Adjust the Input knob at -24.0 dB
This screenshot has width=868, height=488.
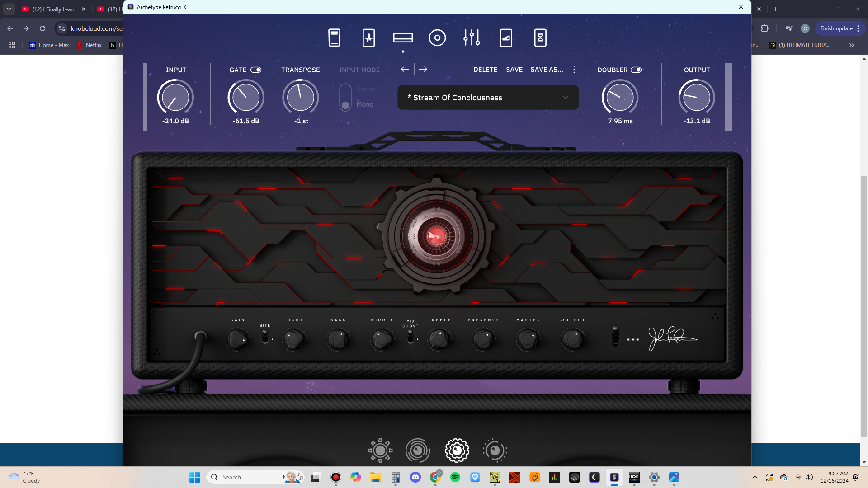click(175, 98)
